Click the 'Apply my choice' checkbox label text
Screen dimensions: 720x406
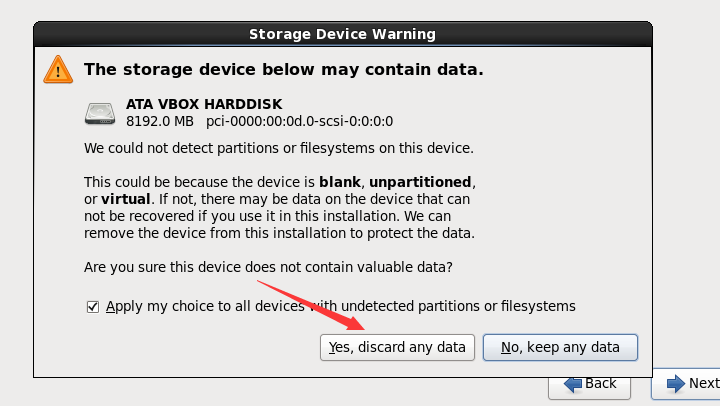click(340, 306)
